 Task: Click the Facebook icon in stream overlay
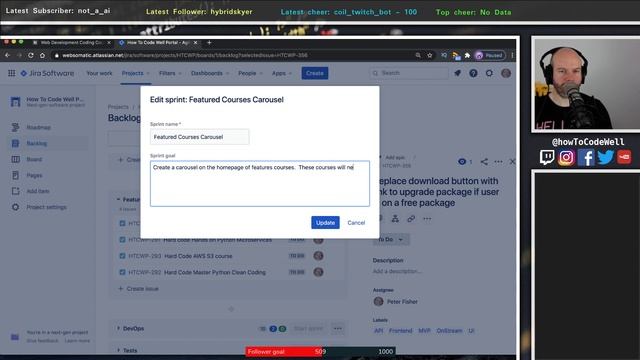click(586, 157)
